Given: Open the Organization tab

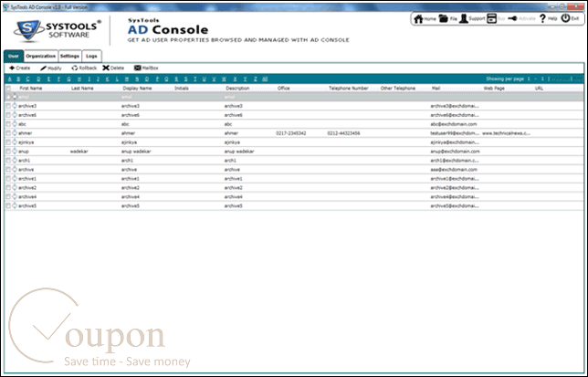Looking at the screenshot, I should [x=41, y=57].
